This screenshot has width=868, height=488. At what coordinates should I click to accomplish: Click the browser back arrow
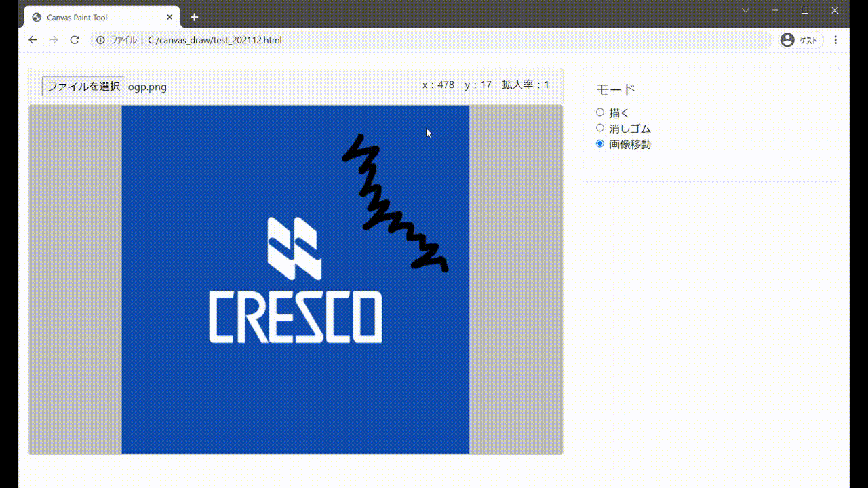coord(33,40)
